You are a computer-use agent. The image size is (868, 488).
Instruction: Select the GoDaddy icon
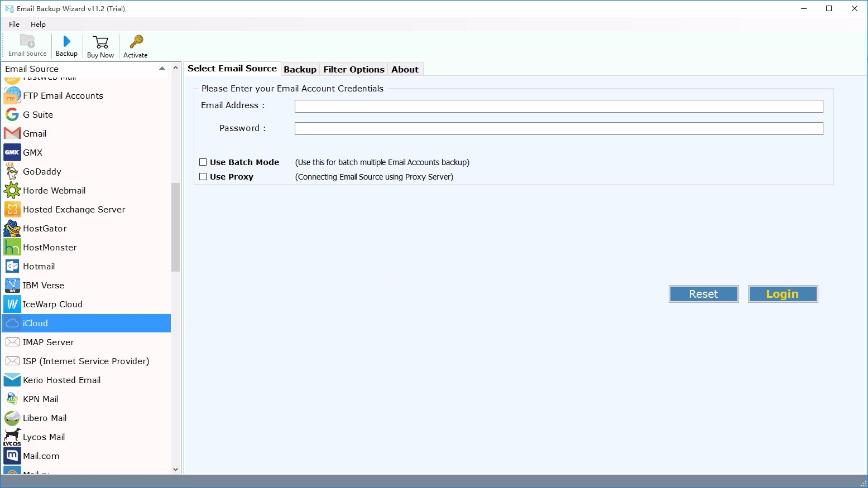point(12,171)
